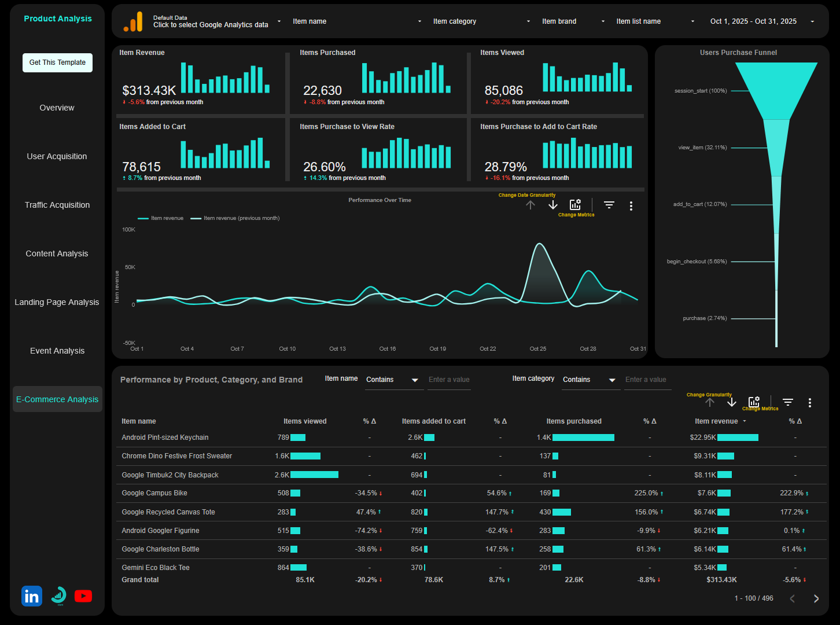Open the three-dot options menu on the chart
This screenshot has width=840, height=625.
coord(631,205)
